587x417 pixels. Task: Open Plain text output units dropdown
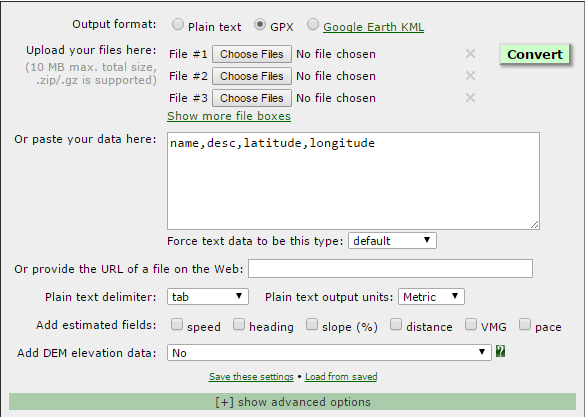click(431, 297)
